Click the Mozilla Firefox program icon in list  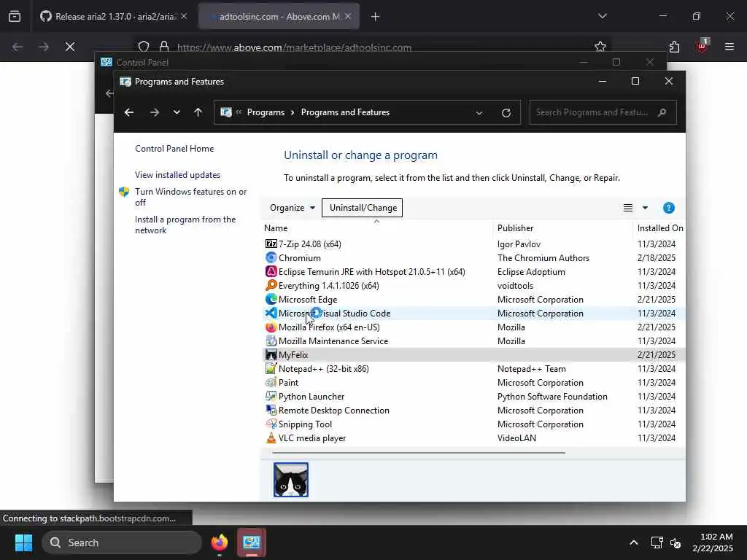tap(271, 327)
